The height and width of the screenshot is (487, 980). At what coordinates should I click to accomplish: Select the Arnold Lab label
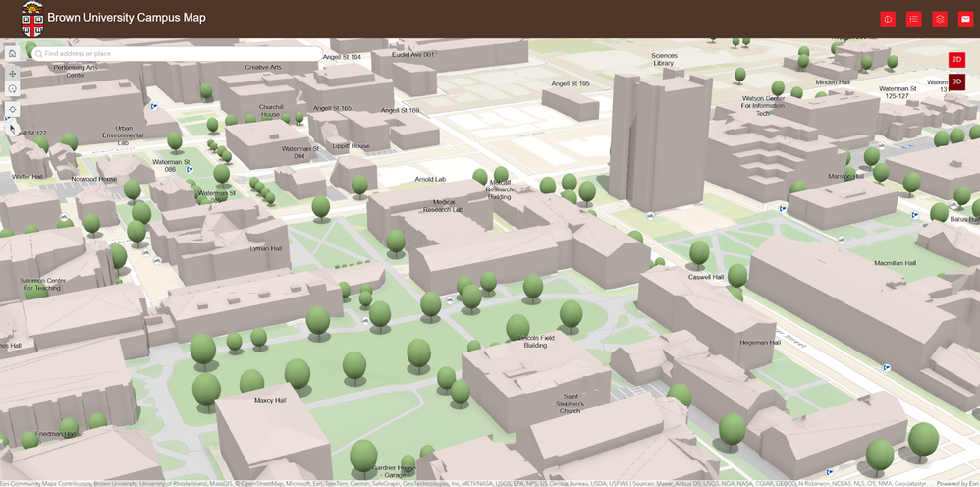coord(430,180)
